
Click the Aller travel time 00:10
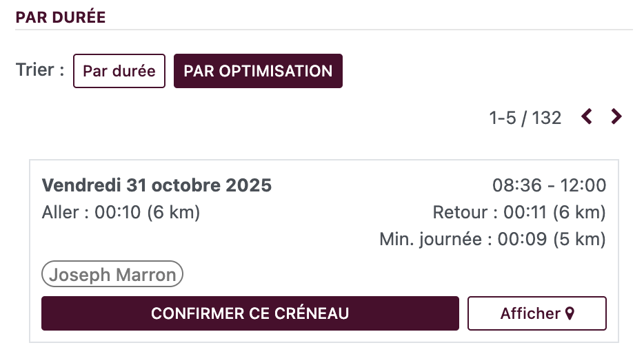[x=118, y=213]
